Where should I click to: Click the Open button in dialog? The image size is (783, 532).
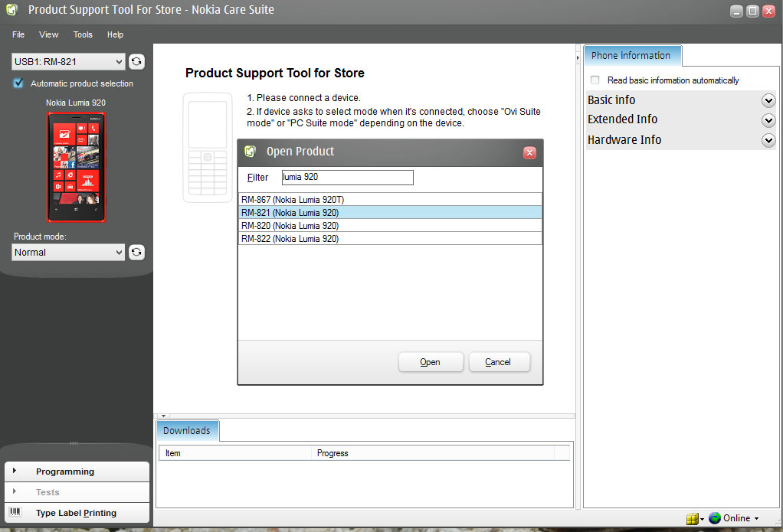431,362
